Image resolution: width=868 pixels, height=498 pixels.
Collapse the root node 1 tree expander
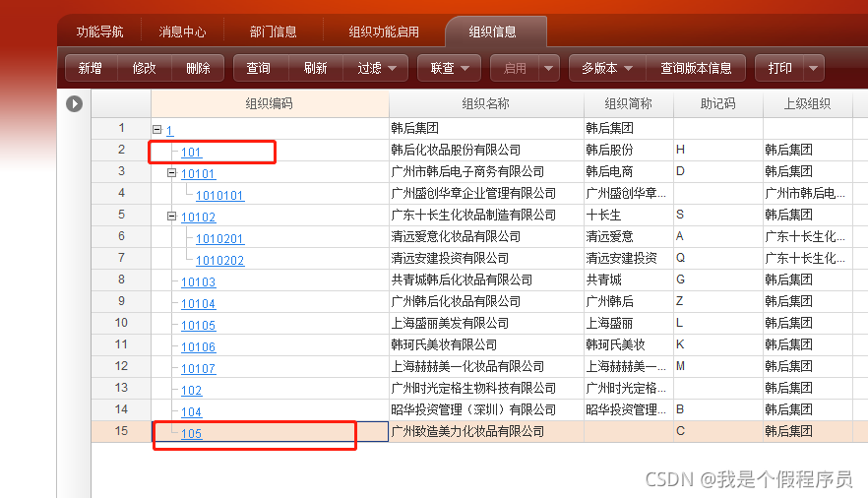point(157,130)
